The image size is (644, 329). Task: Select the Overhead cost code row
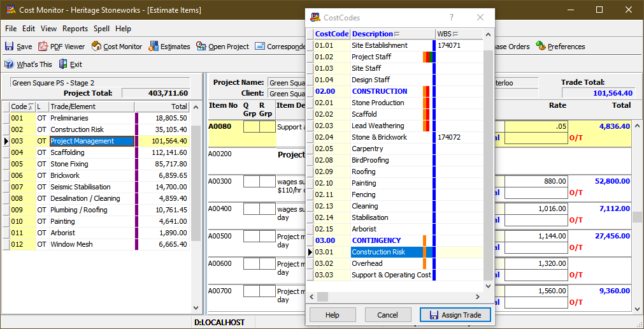(395, 263)
